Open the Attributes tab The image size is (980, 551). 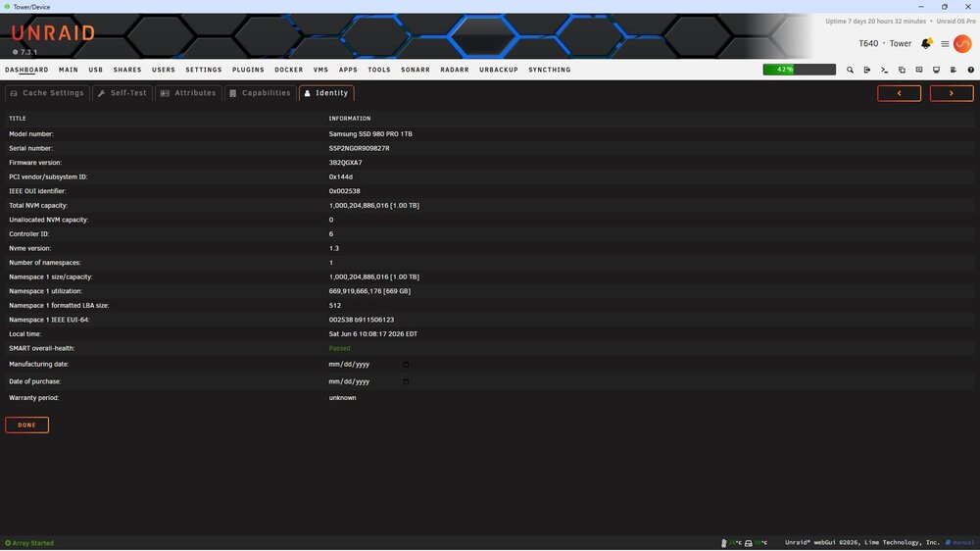[188, 93]
